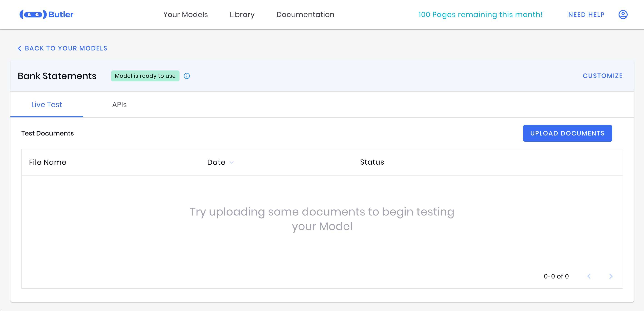Click Back to Your Models link
This screenshot has width=644, height=311.
(x=66, y=48)
